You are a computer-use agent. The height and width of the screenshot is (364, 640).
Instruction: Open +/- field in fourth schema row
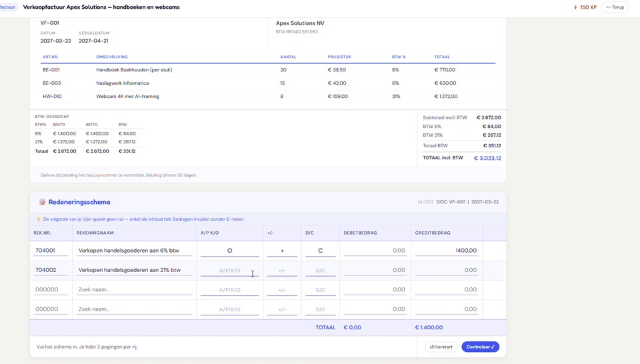click(x=282, y=309)
